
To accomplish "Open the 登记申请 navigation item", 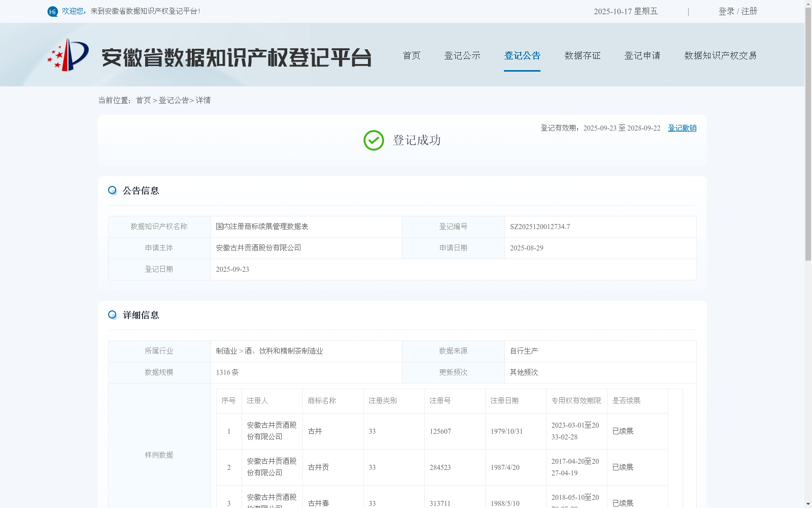I will tap(642, 55).
